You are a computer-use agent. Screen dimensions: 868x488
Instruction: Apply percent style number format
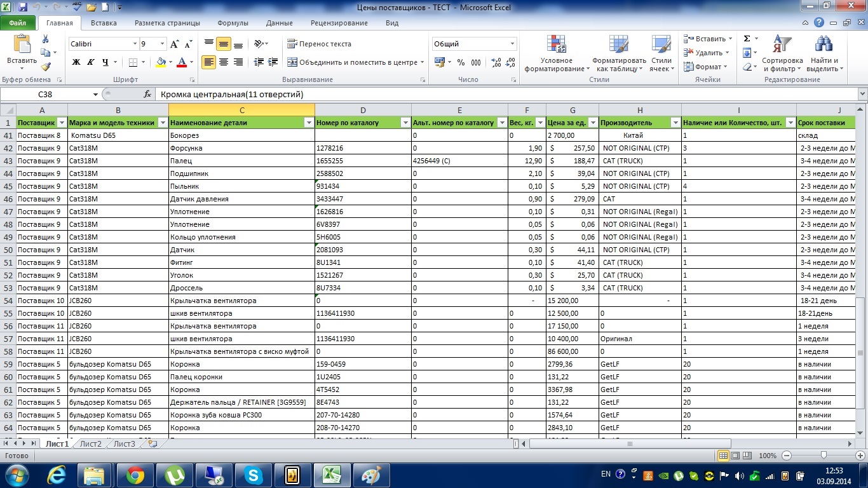click(x=461, y=62)
